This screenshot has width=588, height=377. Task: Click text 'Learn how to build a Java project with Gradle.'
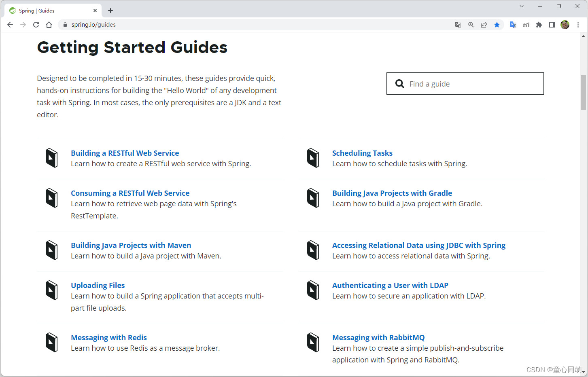coord(407,203)
